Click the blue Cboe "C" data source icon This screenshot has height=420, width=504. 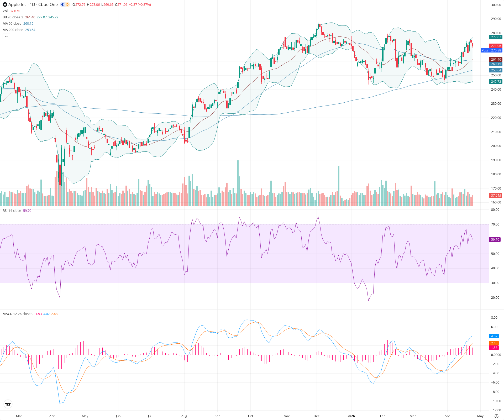(x=62, y=4)
